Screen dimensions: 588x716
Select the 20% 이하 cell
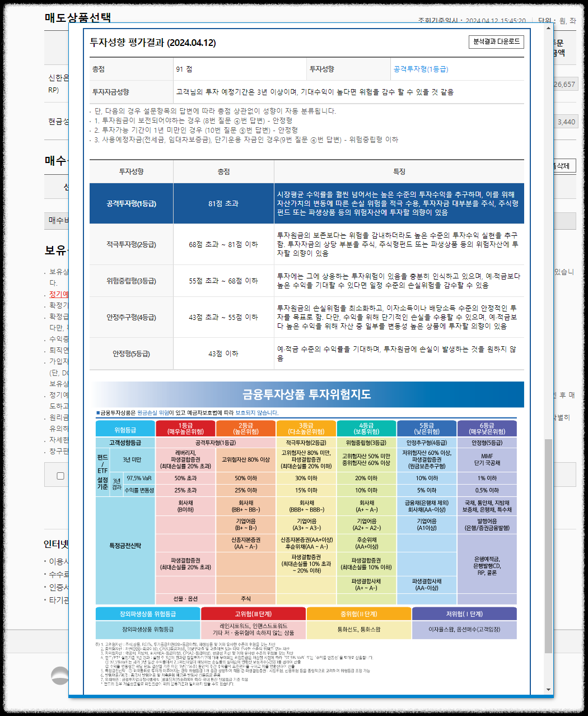(366, 478)
